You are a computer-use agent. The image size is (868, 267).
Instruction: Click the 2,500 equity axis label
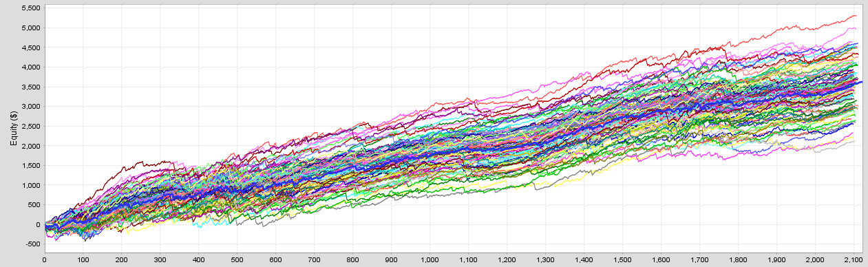coord(32,126)
